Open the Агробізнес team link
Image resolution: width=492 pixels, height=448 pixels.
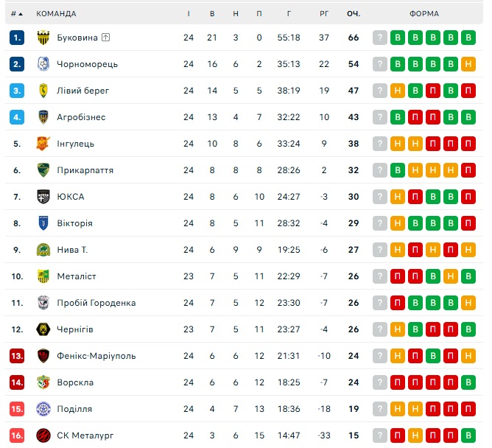coord(81,117)
